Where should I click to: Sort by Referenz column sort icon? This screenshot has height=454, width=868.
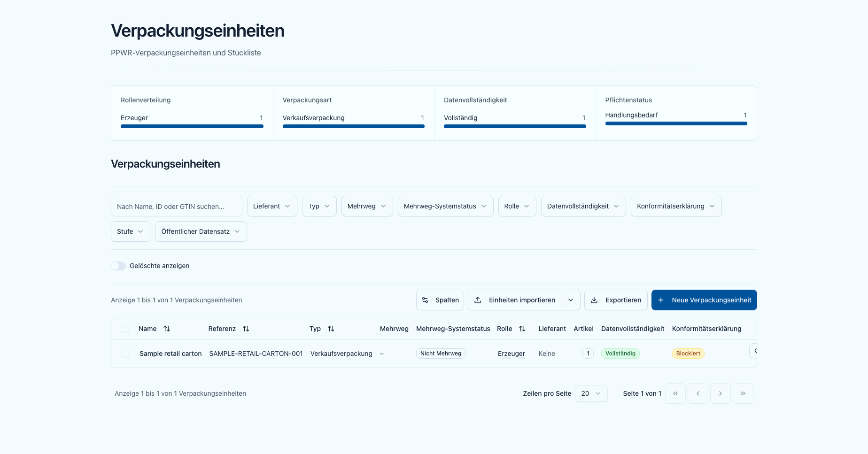[246, 329]
